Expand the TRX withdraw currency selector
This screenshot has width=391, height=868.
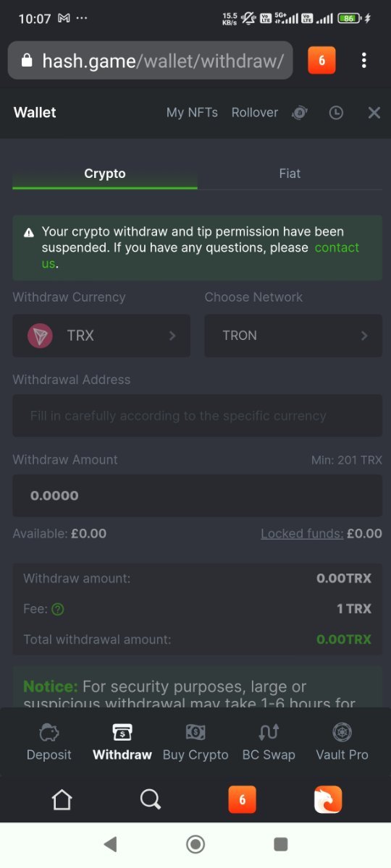pos(101,336)
